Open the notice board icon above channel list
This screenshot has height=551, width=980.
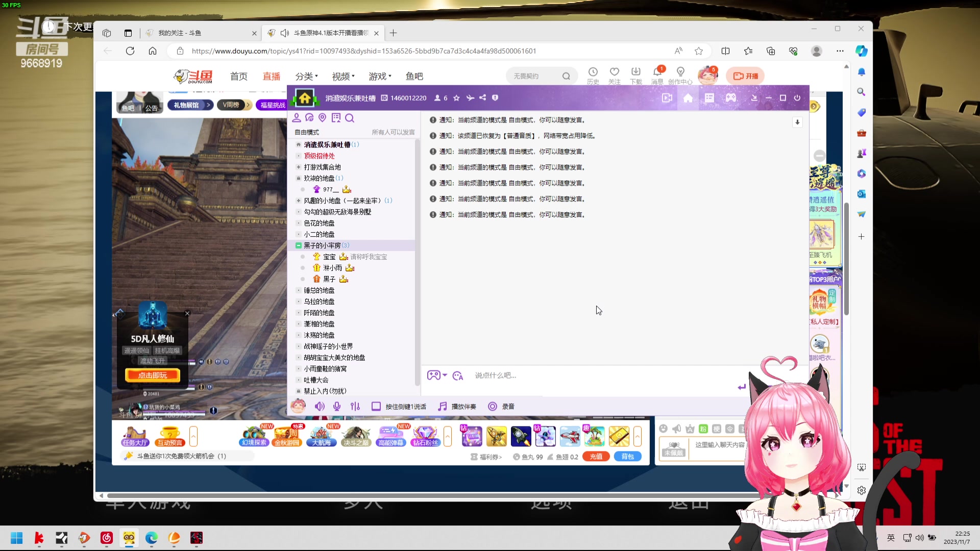pyautogui.click(x=336, y=118)
